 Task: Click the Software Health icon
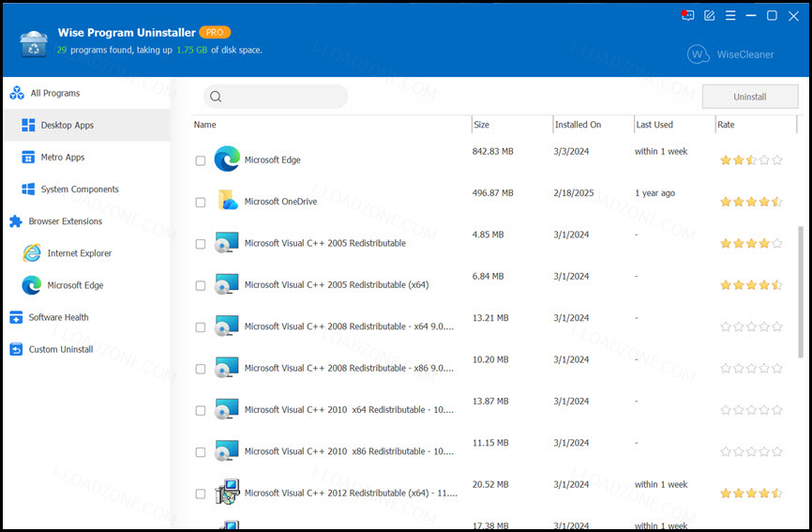[16, 317]
